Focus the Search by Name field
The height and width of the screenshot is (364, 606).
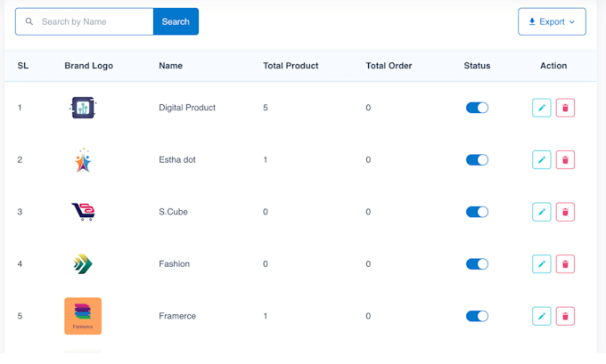(85, 21)
